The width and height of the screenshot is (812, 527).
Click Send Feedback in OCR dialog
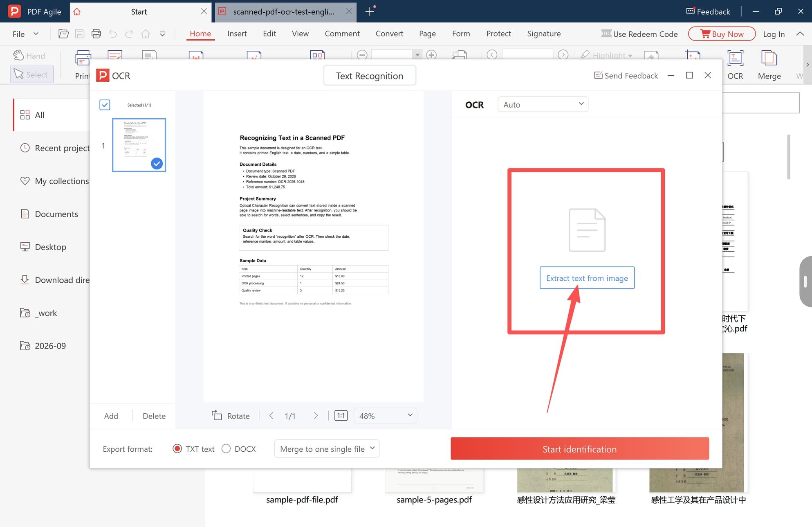pyautogui.click(x=626, y=76)
